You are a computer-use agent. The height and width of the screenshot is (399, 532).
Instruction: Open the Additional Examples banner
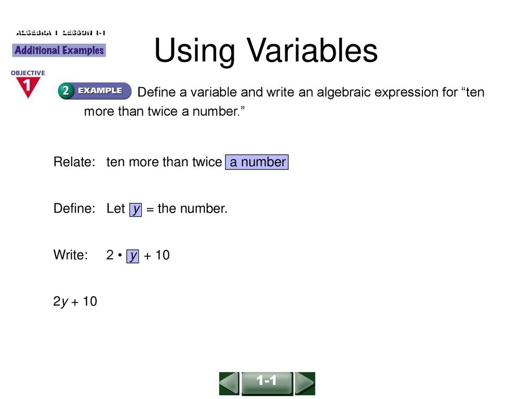pyautogui.click(x=59, y=50)
